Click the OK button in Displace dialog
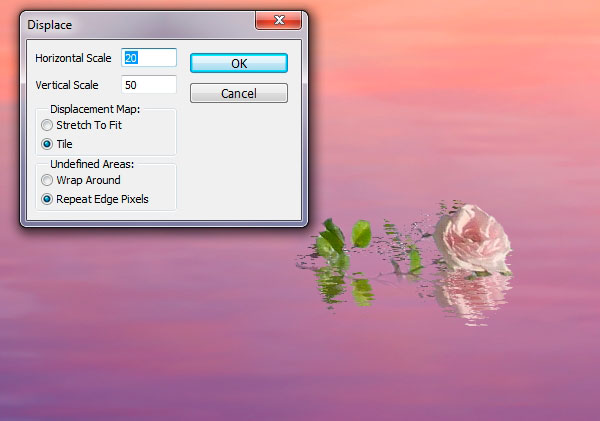Viewport: 600px width, 421px height. pos(239,63)
